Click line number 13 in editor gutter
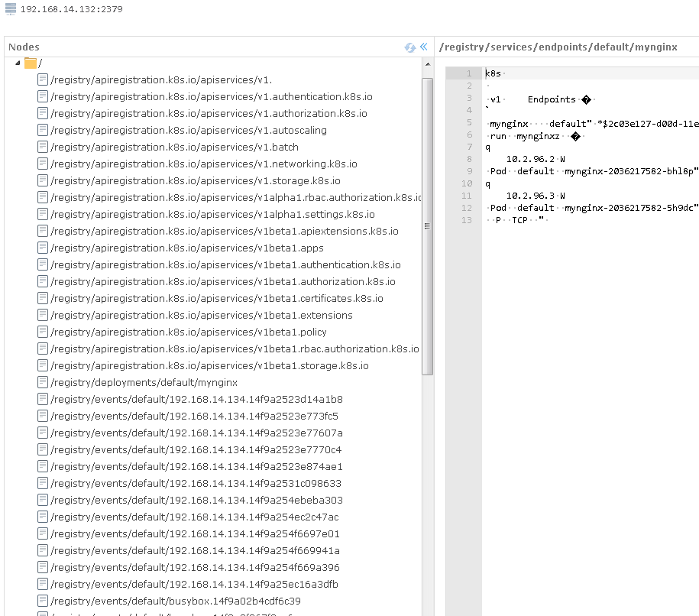Screen dimensions: 699x616 467,220
